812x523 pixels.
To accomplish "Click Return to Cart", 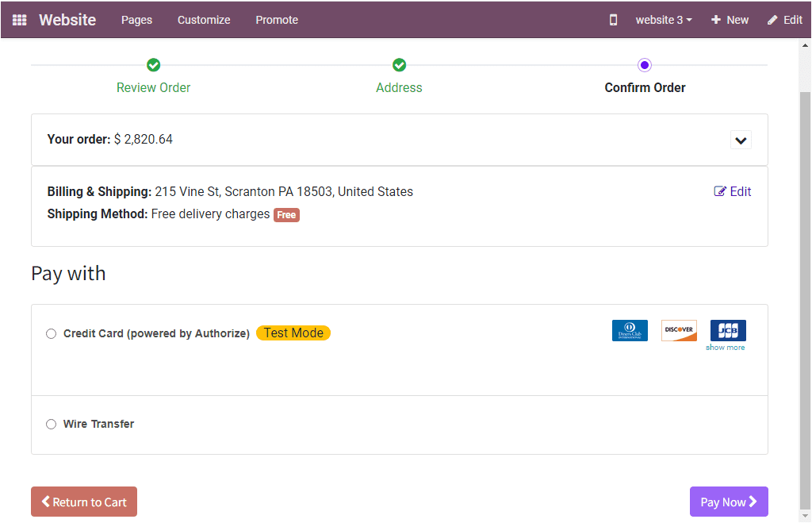I will [83, 501].
